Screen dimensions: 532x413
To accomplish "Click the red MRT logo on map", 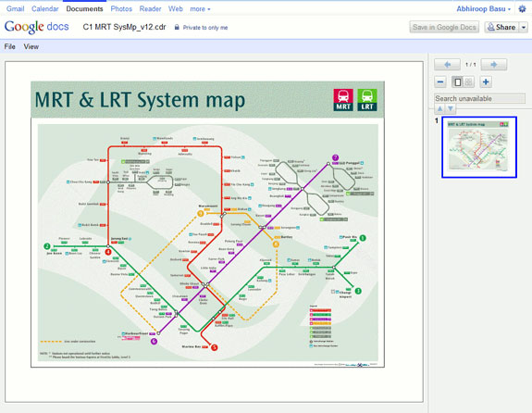I will [x=343, y=100].
